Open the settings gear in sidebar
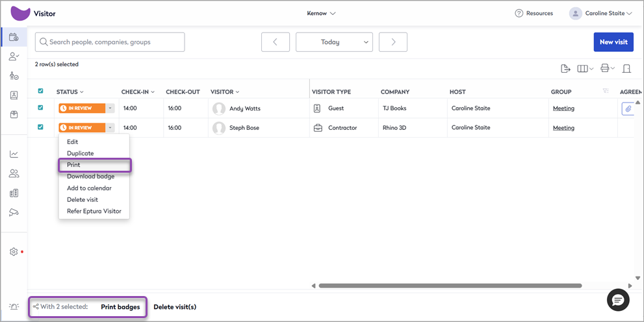This screenshot has width=644, height=322. tap(14, 251)
